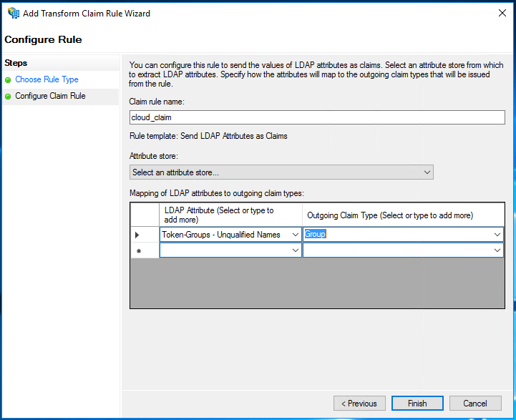This screenshot has height=420, width=516.
Task: Click green bullet beside Choose Rule Type
Action: 8,80
